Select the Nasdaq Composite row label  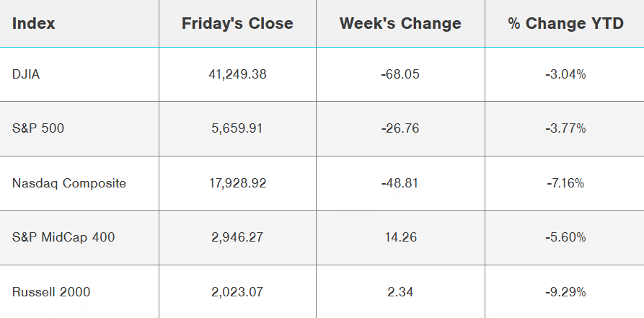pyautogui.click(x=69, y=183)
